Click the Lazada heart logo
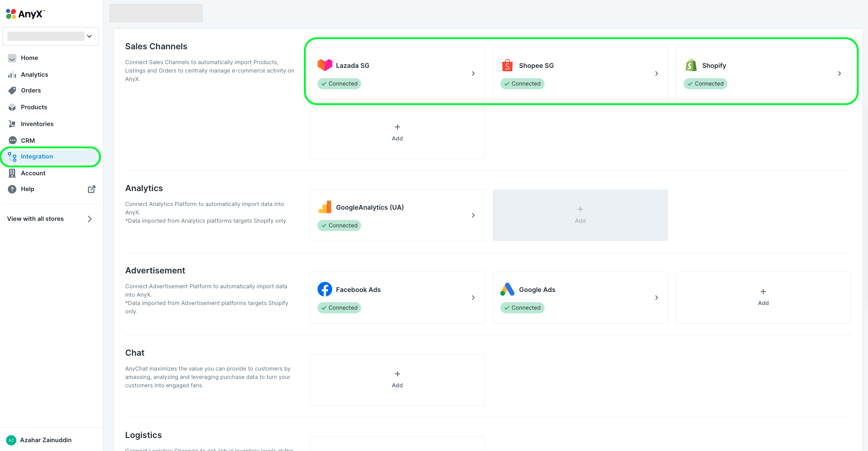The height and width of the screenshot is (451, 868). pyautogui.click(x=325, y=65)
